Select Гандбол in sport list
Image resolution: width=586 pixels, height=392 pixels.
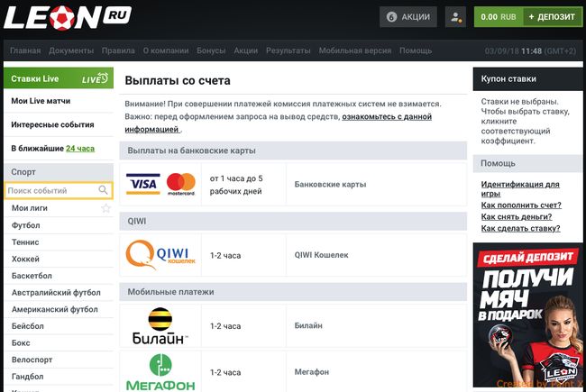click(x=59, y=377)
